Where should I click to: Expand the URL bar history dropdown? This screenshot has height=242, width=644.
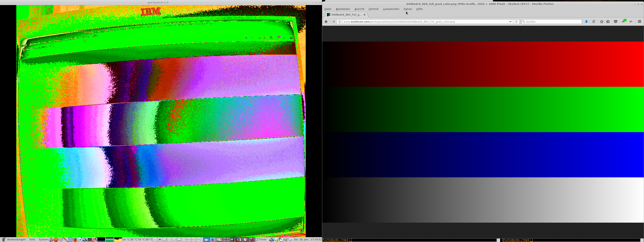tap(510, 22)
